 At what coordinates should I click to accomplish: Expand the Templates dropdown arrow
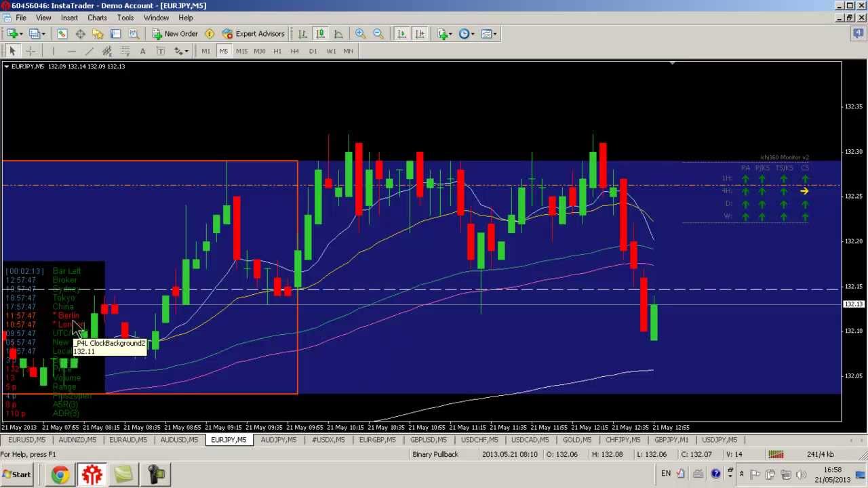496,34
